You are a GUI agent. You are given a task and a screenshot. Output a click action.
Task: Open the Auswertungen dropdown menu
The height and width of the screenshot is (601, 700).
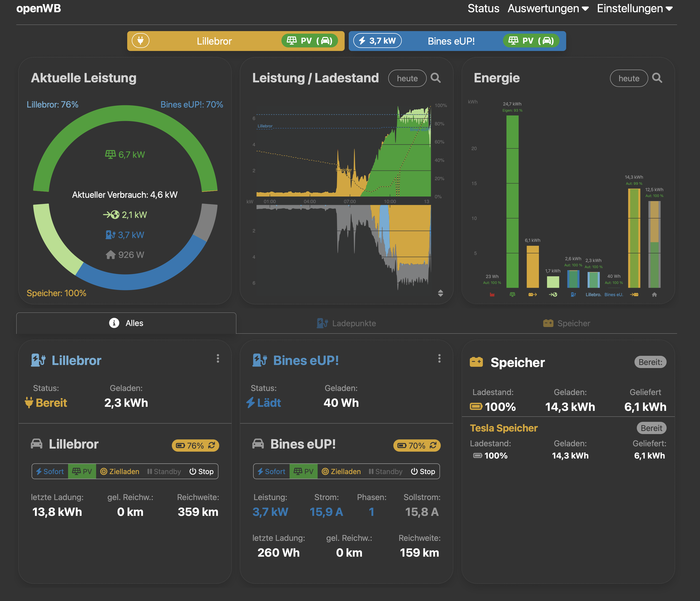548,8
